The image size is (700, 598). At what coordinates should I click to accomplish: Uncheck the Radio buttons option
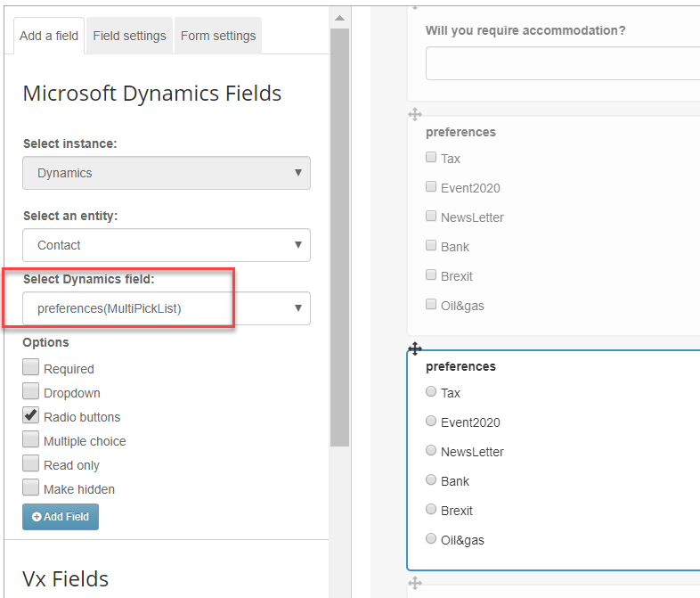point(31,415)
